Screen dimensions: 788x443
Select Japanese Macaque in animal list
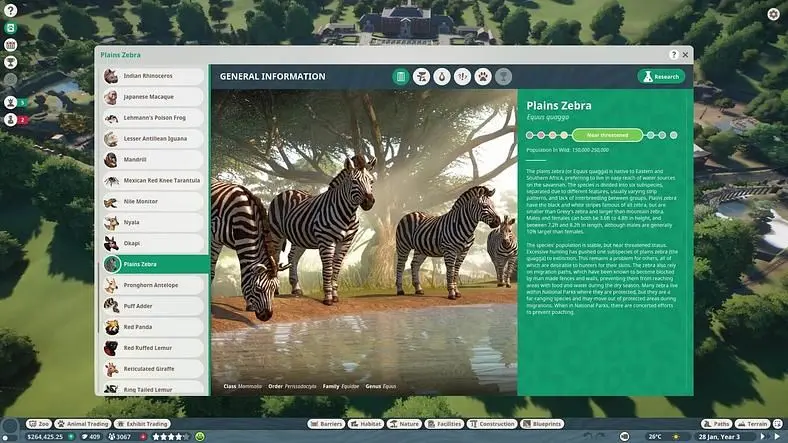[x=153, y=97]
